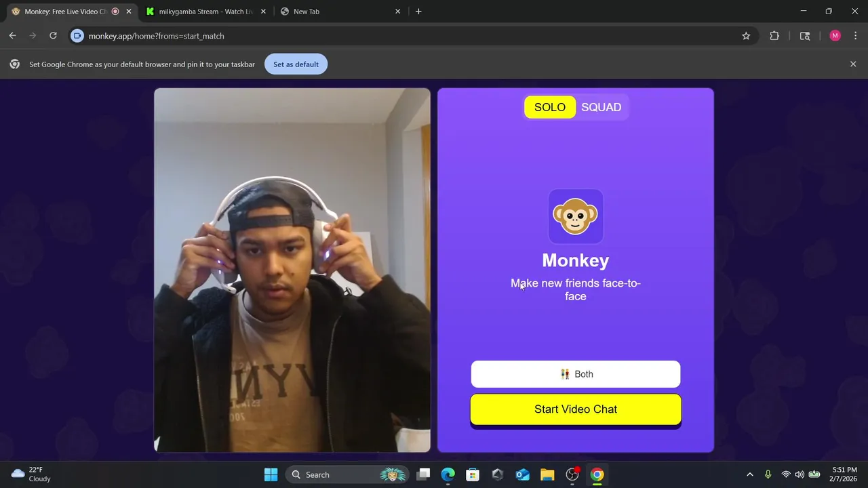The width and height of the screenshot is (868, 488).
Task: Open a new browser tab
Action: (x=418, y=12)
